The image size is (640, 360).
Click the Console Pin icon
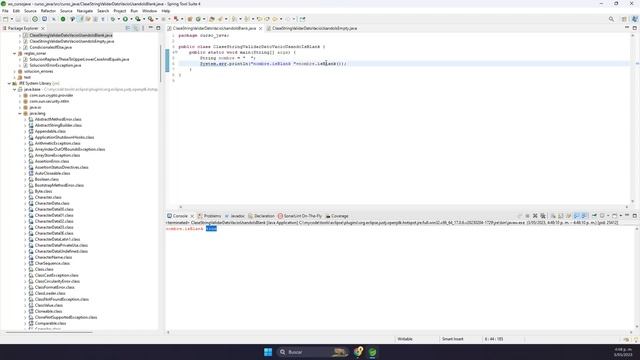click(594, 216)
